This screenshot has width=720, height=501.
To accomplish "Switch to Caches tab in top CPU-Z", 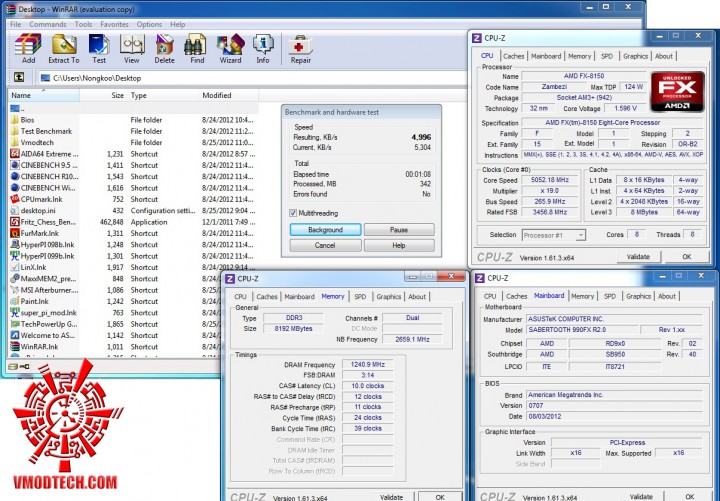I will pos(513,56).
